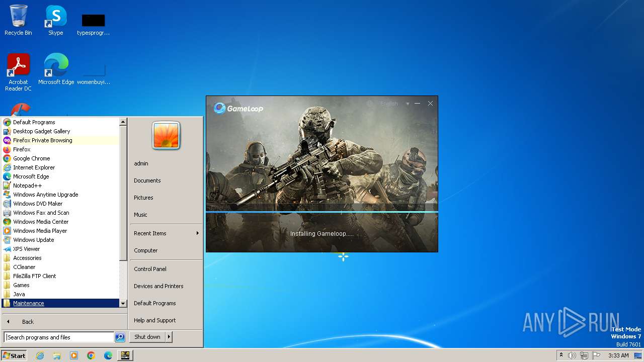Launch Internet Explorer from the Start menu
644x362 pixels.
60,167
